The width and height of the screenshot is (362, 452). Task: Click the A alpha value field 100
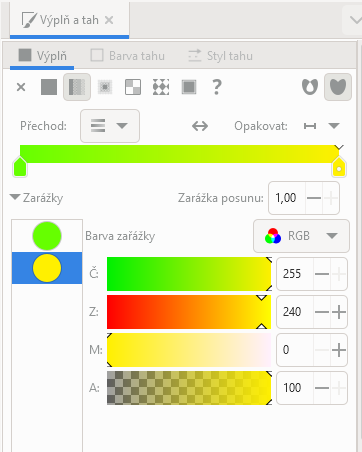click(x=295, y=388)
